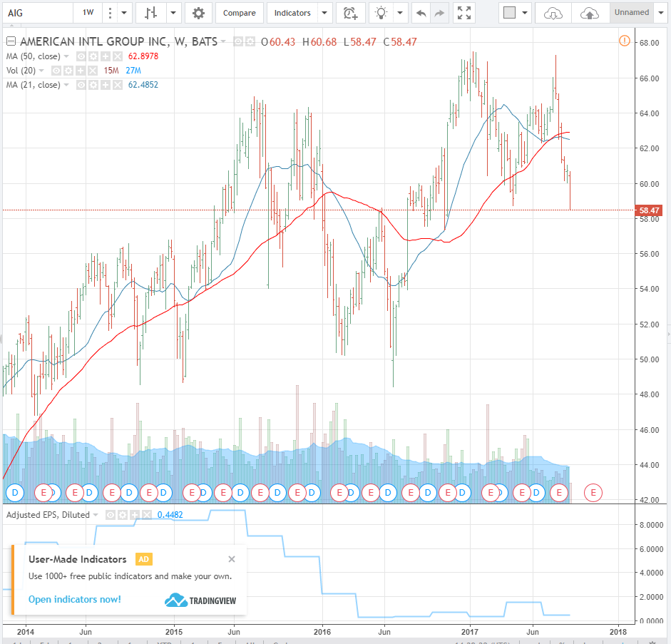Hide the MA (50, close) line
The width and height of the screenshot is (671, 644).
point(81,56)
